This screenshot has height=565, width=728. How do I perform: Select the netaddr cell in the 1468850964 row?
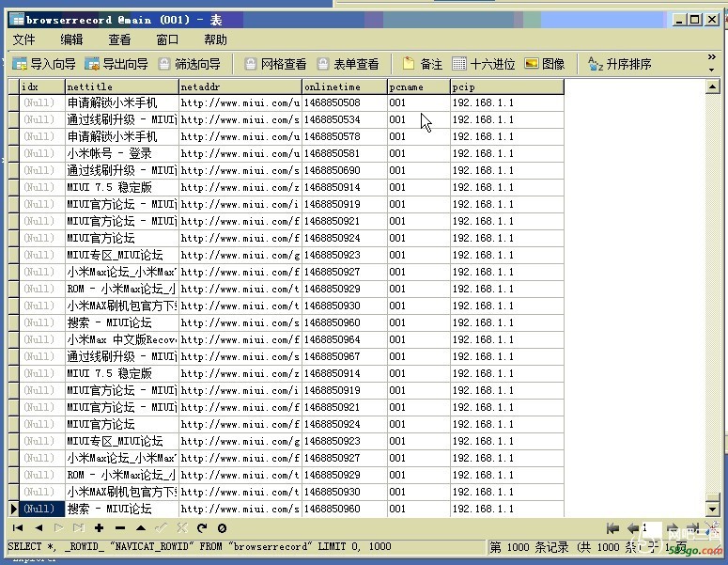click(x=240, y=339)
